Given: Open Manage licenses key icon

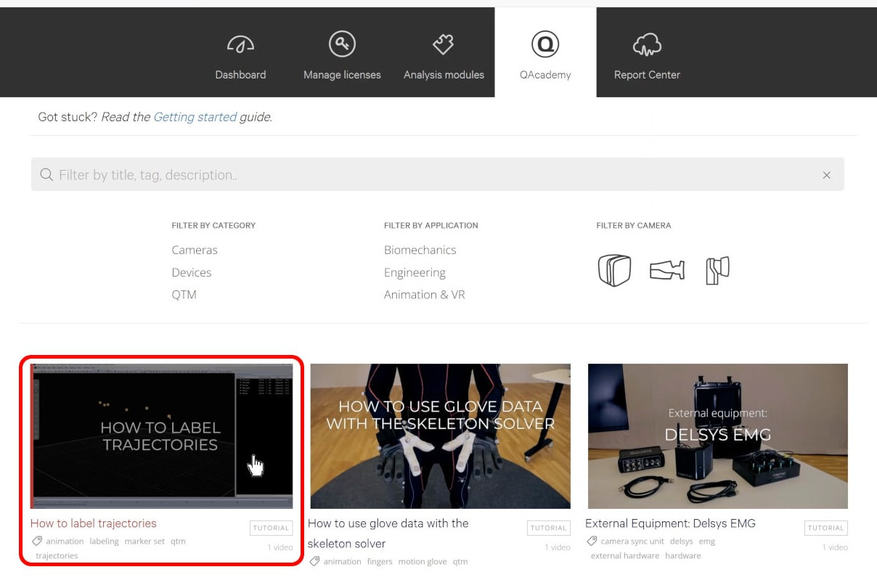Looking at the screenshot, I should click(x=342, y=45).
